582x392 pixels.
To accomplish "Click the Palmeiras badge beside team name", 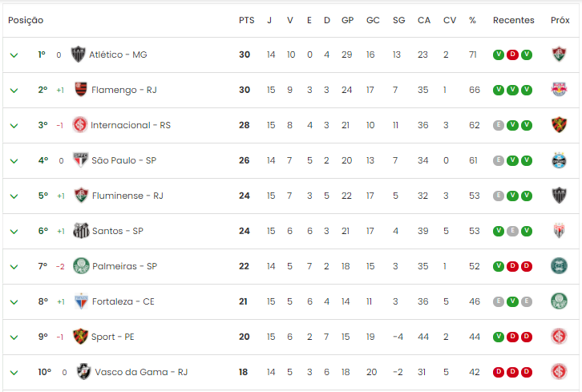I will coord(81,266).
